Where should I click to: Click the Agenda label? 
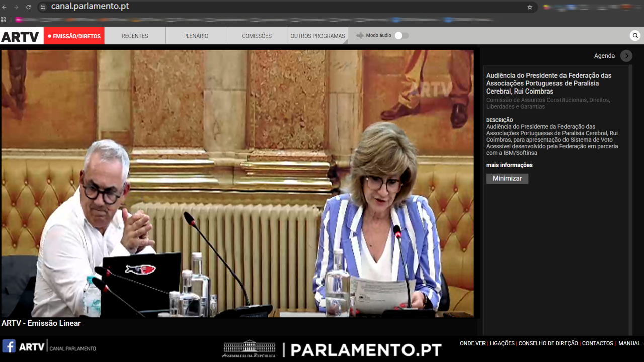coord(604,56)
